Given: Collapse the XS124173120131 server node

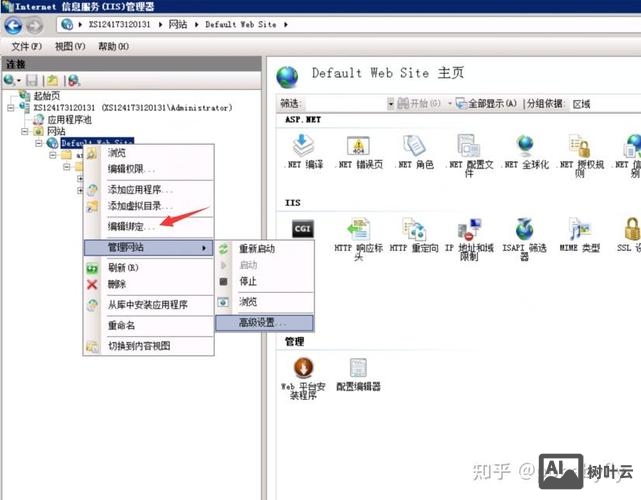Looking at the screenshot, I should [11, 108].
